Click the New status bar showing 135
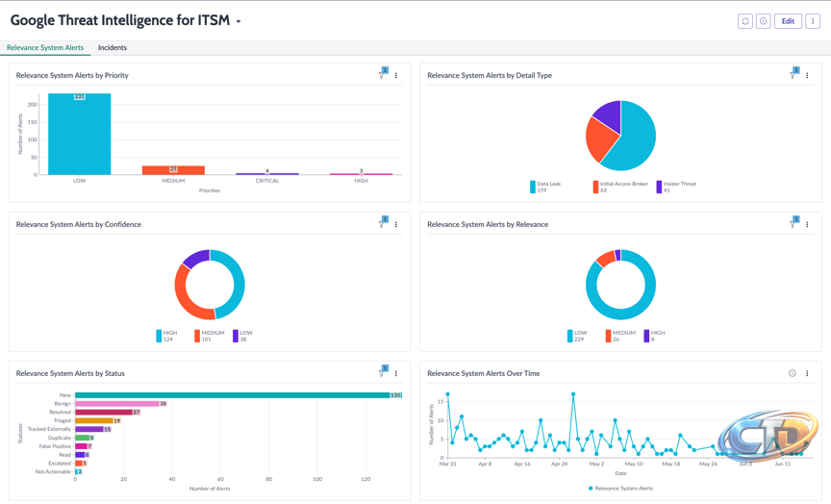 pos(239,395)
